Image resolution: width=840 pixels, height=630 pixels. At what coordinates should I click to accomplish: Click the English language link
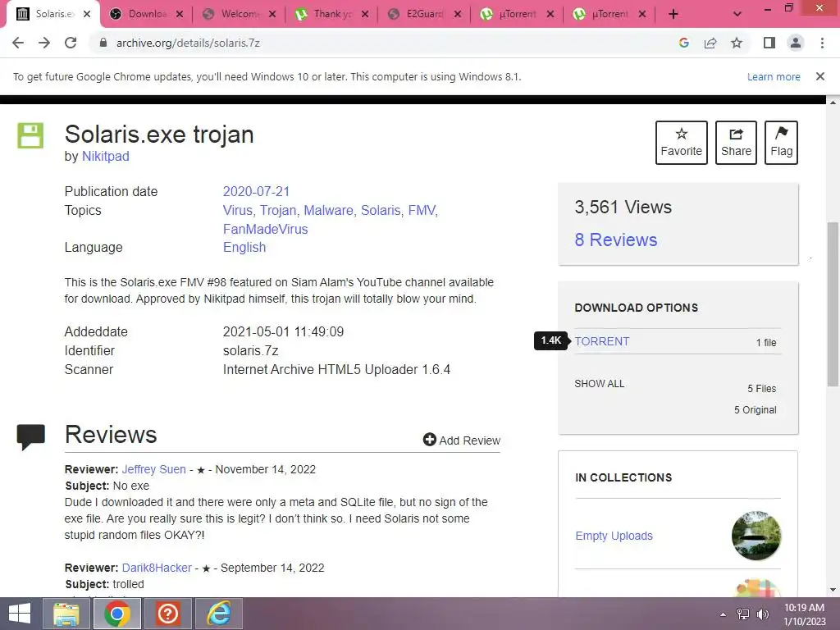[x=244, y=247]
